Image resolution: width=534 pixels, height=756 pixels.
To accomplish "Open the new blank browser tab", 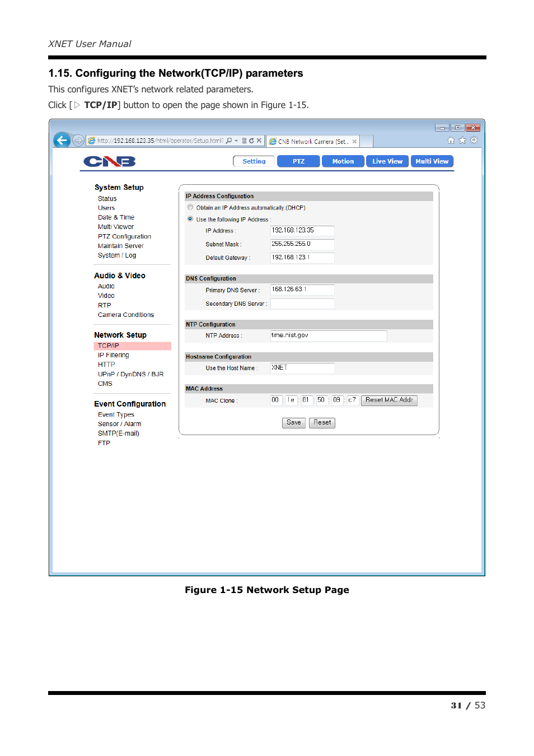I will (366, 142).
